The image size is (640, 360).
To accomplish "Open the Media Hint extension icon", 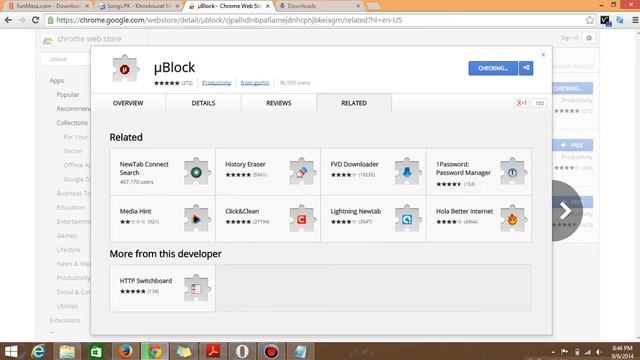I will (197, 219).
